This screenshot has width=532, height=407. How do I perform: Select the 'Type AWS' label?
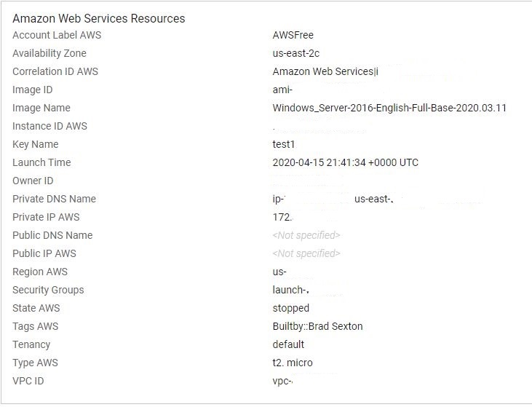(x=35, y=363)
